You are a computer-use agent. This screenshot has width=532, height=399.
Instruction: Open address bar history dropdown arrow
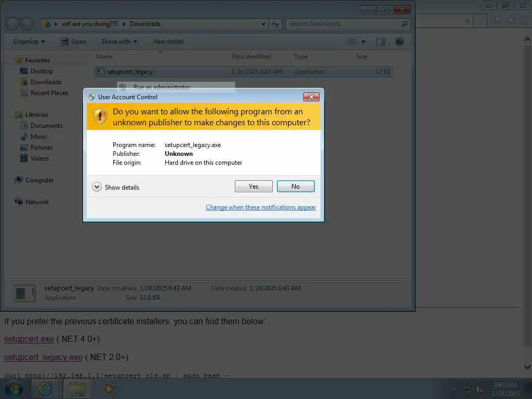[x=263, y=24]
